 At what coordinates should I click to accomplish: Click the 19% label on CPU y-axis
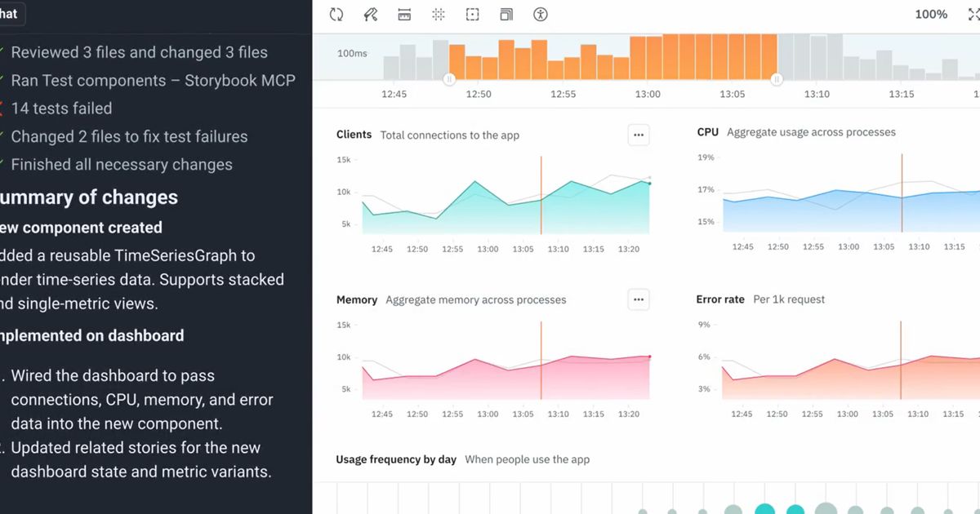click(706, 157)
